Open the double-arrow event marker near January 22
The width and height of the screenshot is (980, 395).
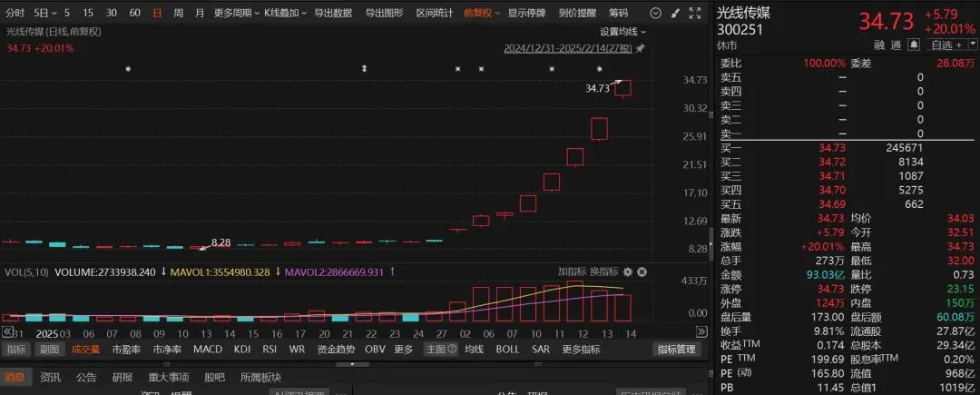364,69
